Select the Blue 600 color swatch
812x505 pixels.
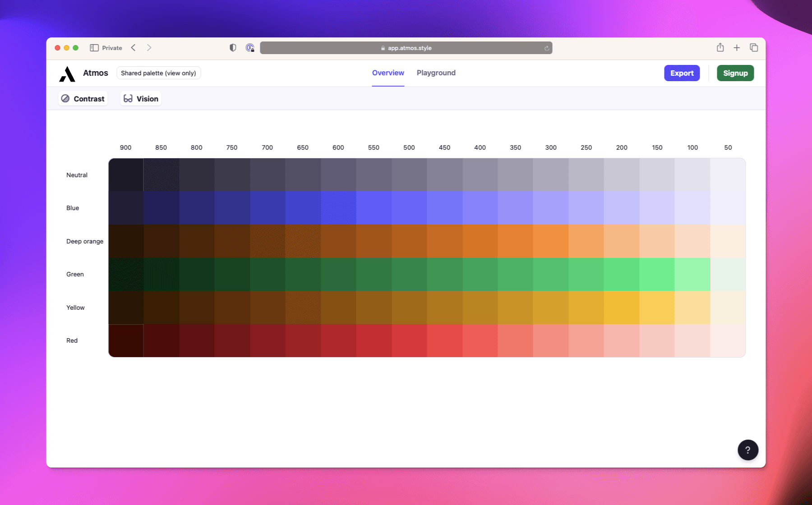coord(338,208)
